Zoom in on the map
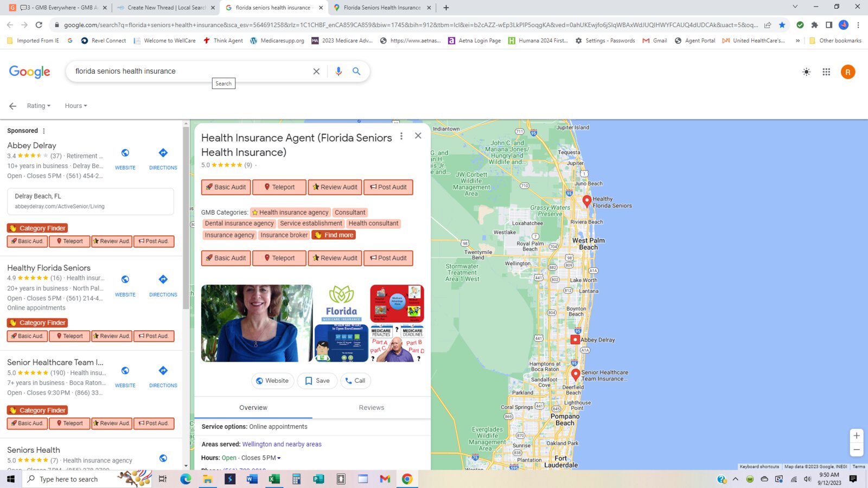The width and height of the screenshot is (868, 488). pyautogui.click(x=857, y=435)
